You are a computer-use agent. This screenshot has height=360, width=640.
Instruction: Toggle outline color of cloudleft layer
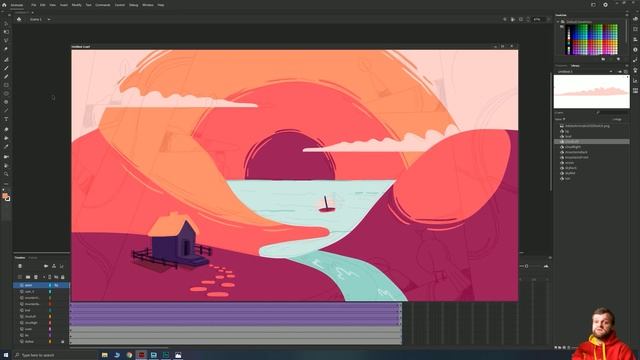point(50,316)
